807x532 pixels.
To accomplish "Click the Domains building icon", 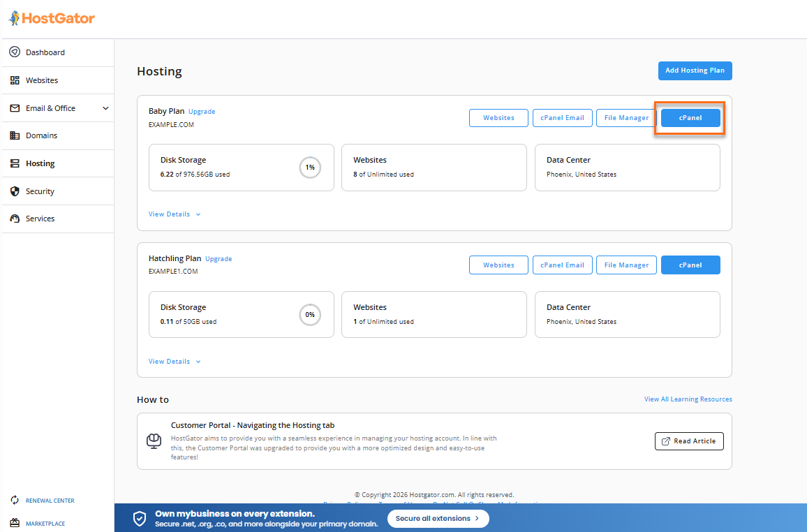I will (15, 135).
